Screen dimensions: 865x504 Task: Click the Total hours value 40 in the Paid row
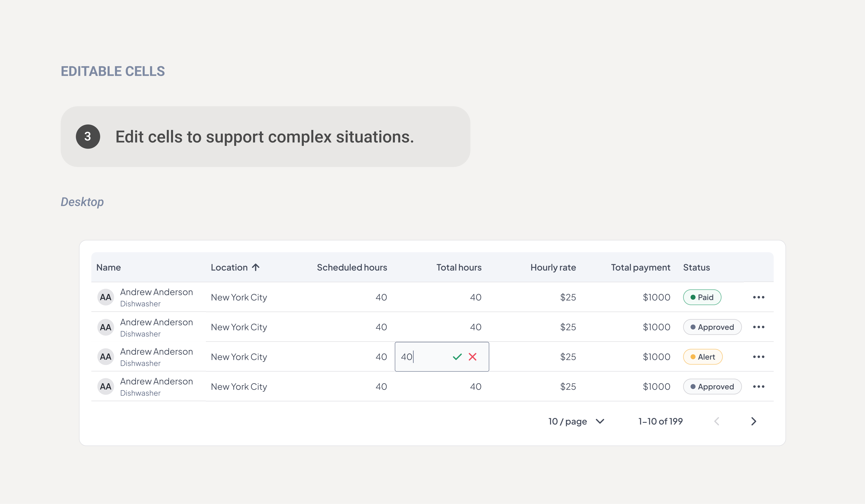tap(476, 297)
